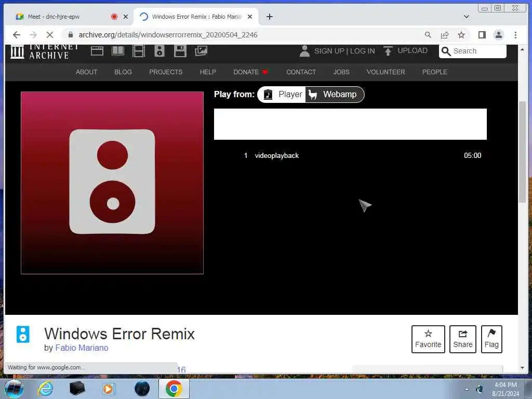Viewport: 532px width, 399px height.
Task: Open the Internet Archive images icon
Action: (x=201, y=51)
